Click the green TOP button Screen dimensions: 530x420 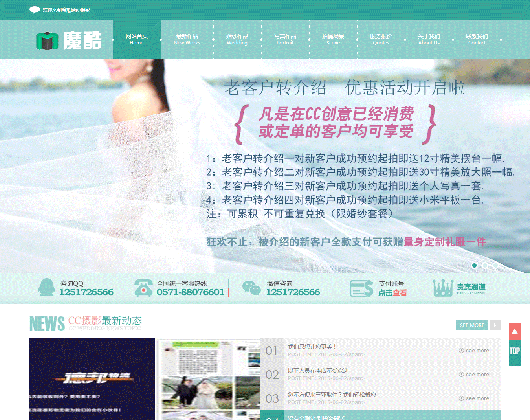coord(515,353)
